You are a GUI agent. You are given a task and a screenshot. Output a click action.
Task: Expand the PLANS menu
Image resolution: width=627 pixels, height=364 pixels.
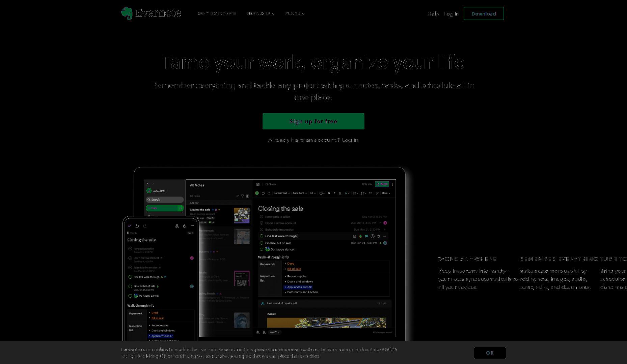(295, 13)
